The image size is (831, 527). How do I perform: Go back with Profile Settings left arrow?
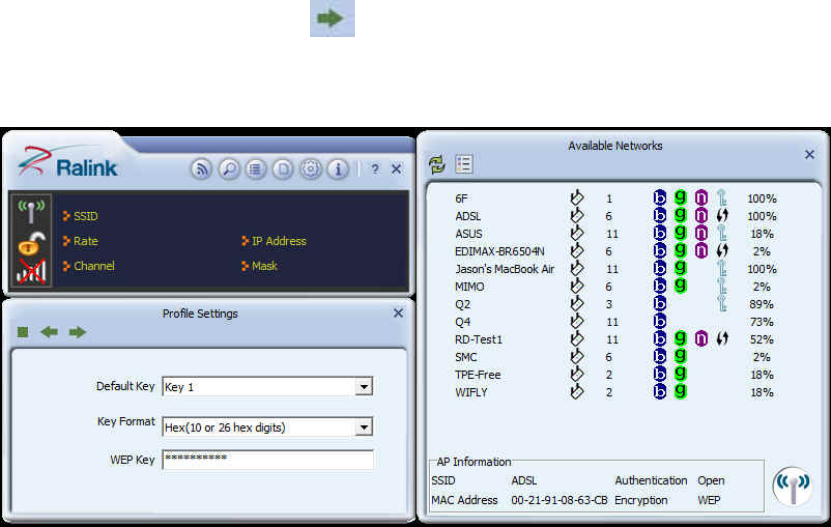pos(49,332)
